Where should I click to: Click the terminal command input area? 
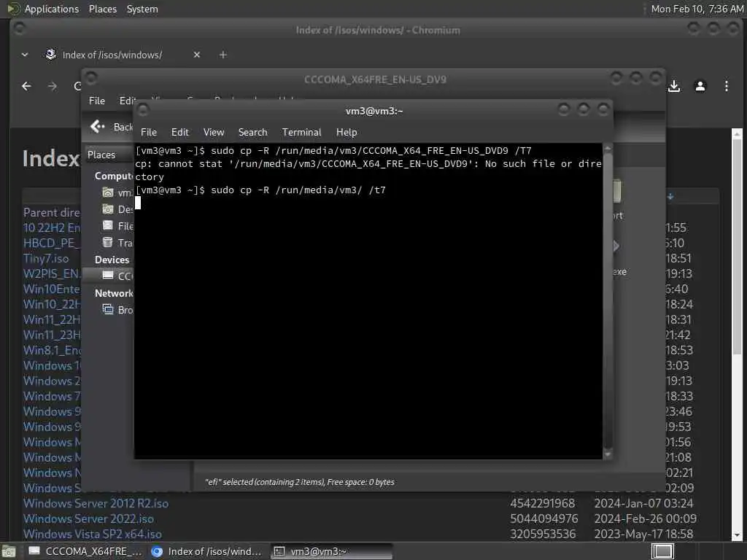(368, 301)
